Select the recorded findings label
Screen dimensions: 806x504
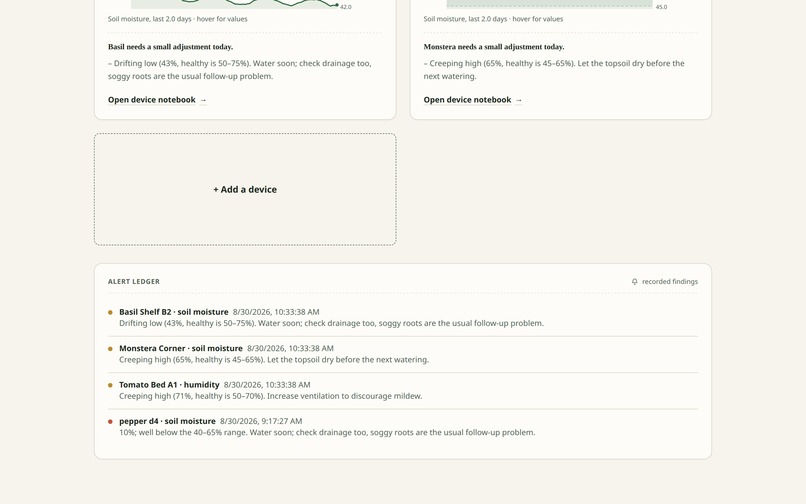pos(670,281)
